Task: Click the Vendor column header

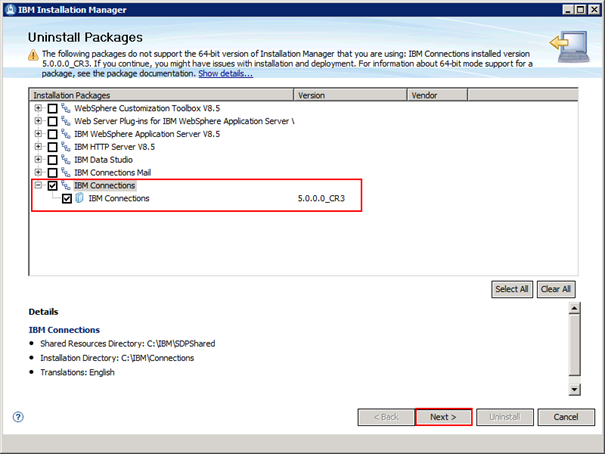Action: pyautogui.click(x=436, y=94)
